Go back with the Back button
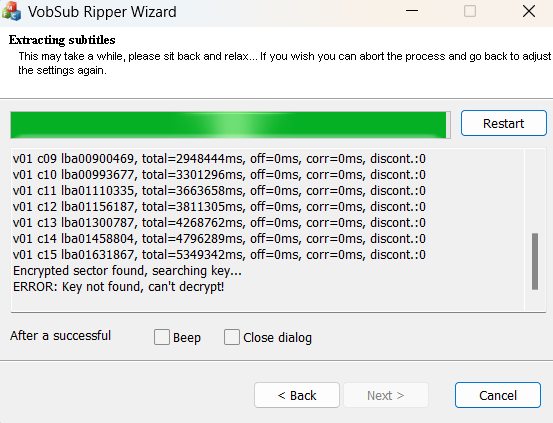 click(x=297, y=395)
